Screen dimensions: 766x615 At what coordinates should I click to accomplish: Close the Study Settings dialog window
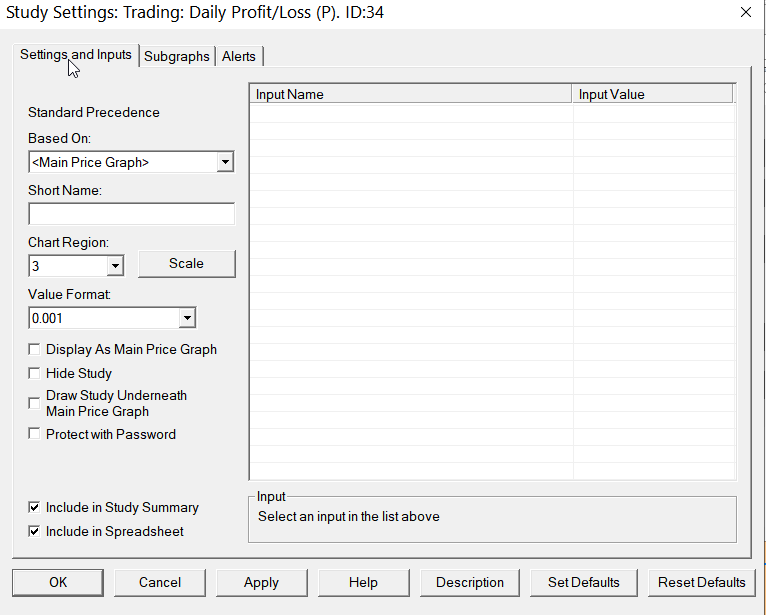[745, 13]
